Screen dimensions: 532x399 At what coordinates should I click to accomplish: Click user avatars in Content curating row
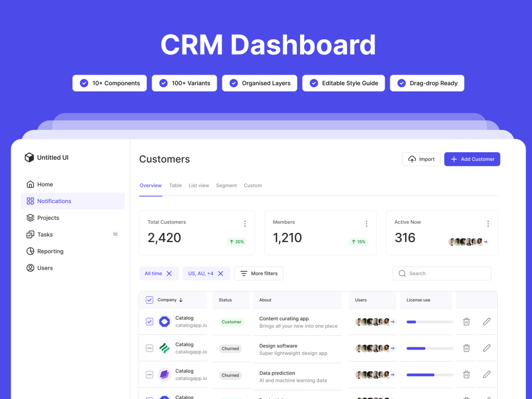coord(376,322)
